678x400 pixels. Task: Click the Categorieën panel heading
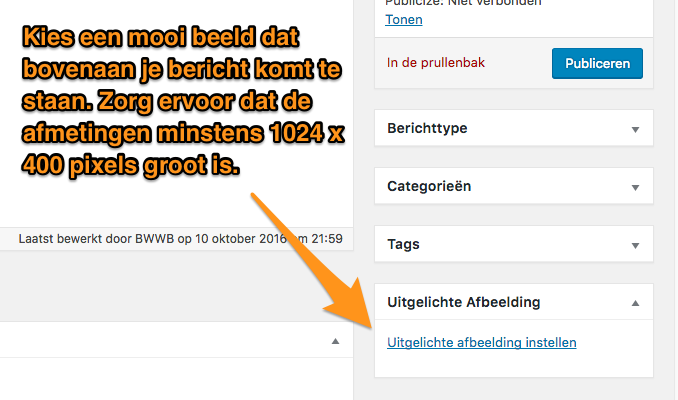tap(429, 186)
